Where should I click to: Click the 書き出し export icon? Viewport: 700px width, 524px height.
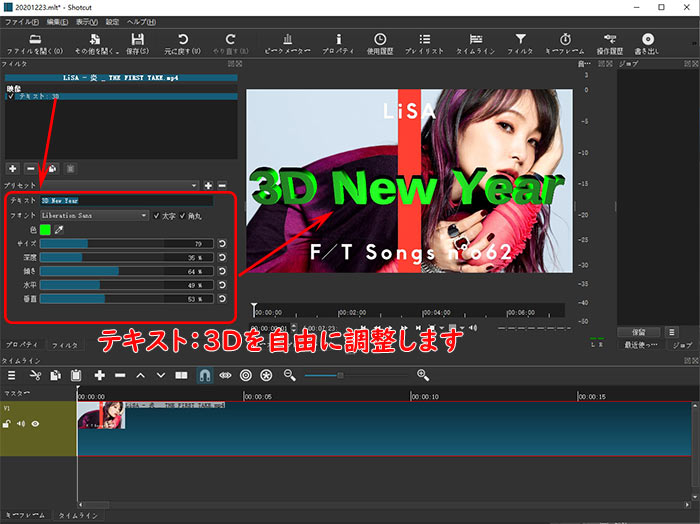point(647,44)
